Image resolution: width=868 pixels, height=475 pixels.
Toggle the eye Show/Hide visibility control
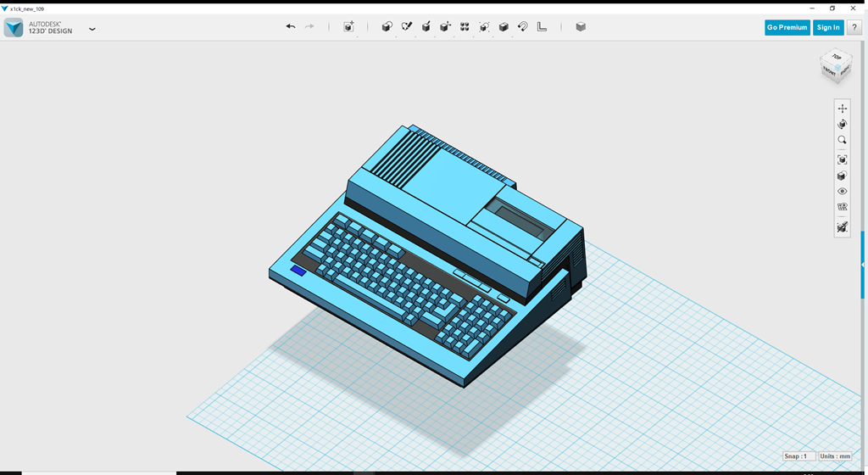(842, 192)
